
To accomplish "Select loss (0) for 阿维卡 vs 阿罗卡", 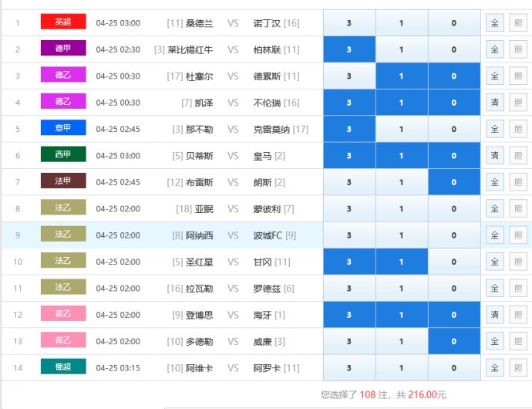I will pos(453,368).
